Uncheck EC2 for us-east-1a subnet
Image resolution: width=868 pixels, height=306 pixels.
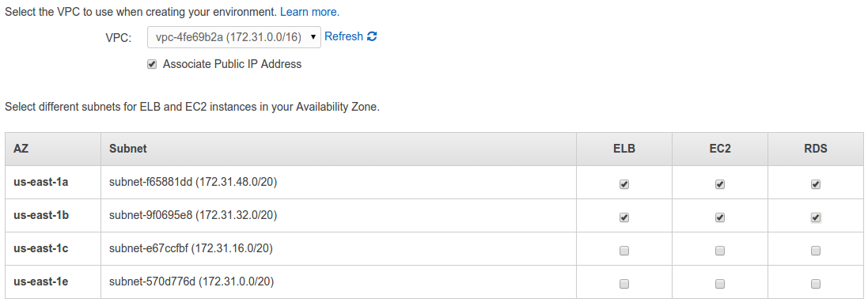click(x=720, y=185)
